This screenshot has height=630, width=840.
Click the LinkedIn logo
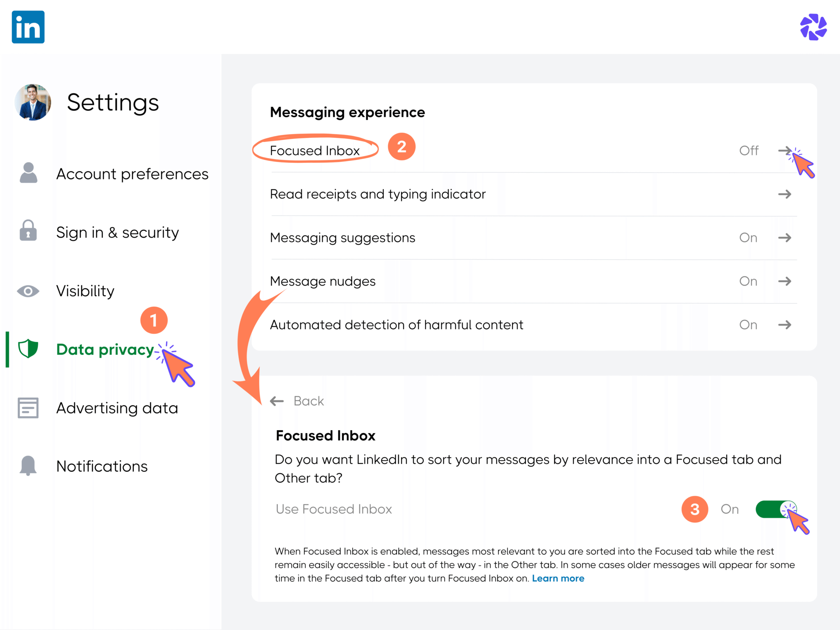[28, 27]
